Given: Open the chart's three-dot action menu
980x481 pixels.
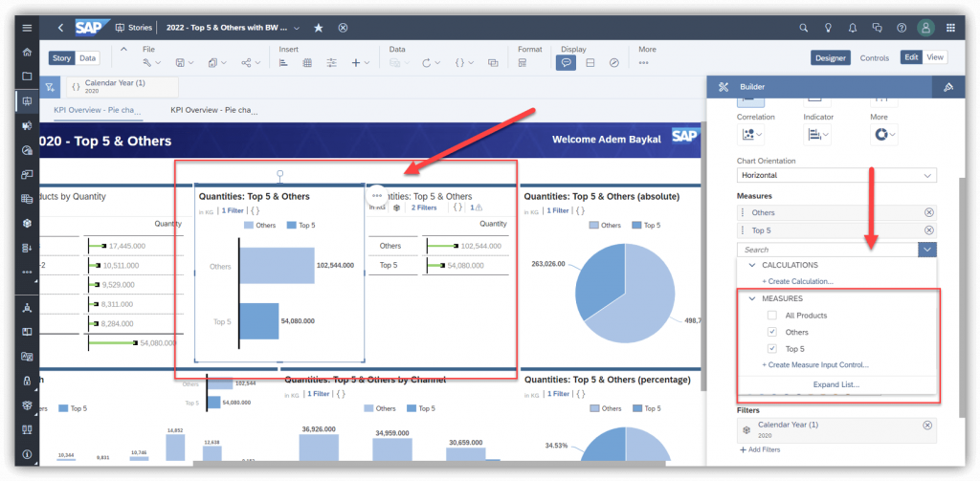Looking at the screenshot, I should click(x=376, y=195).
